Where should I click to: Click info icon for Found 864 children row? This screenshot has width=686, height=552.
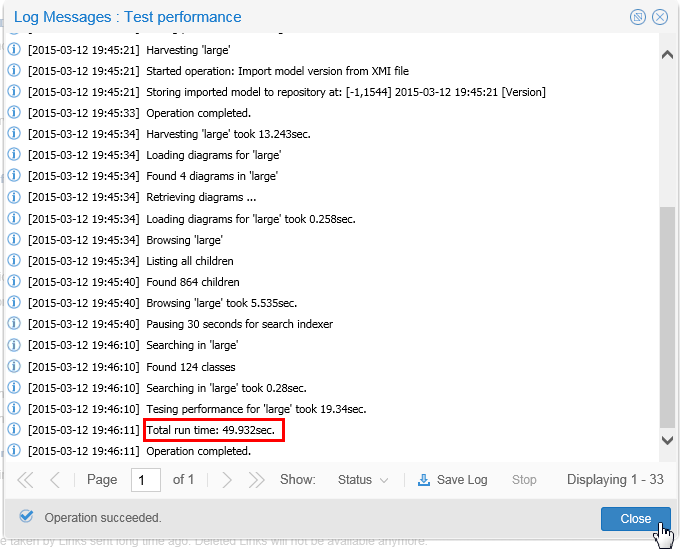click(14, 281)
